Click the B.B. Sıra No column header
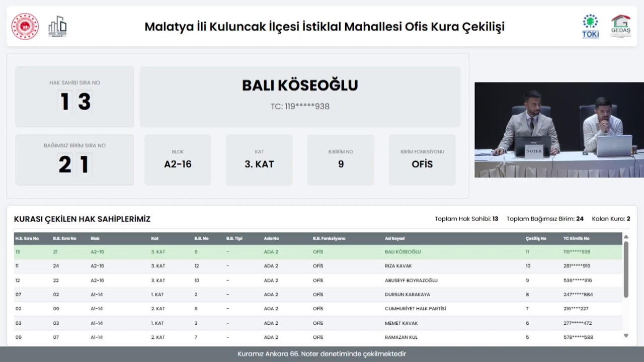 [64, 238]
